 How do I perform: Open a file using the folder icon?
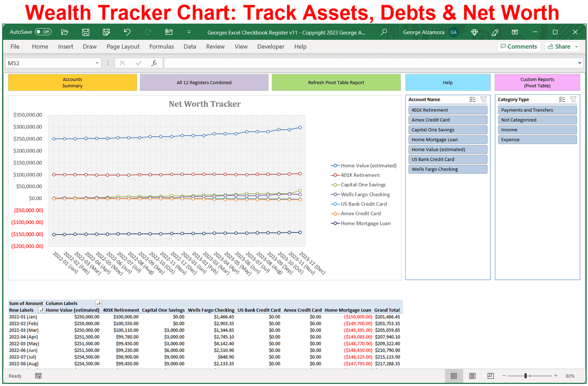point(65,32)
